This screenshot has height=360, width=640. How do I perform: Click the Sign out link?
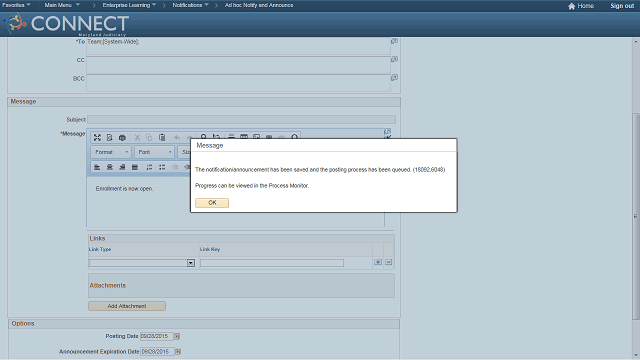click(622, 6)
